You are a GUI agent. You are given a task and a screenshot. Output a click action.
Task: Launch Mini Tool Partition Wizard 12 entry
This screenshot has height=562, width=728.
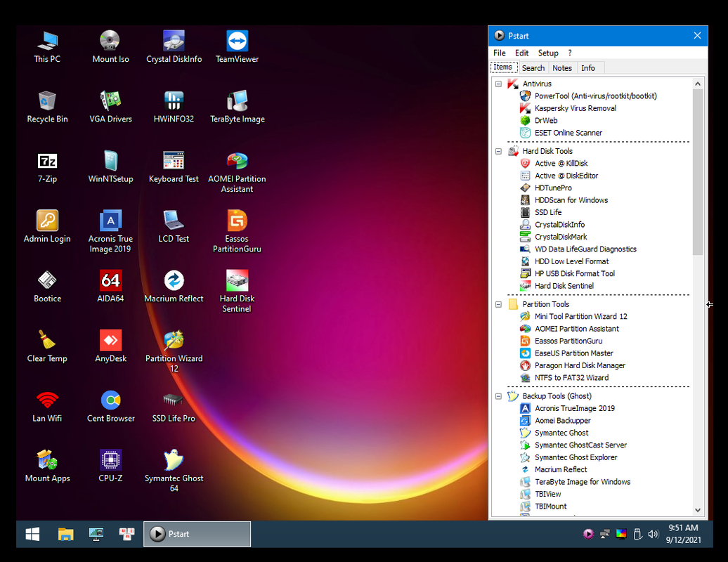point(574,317)
